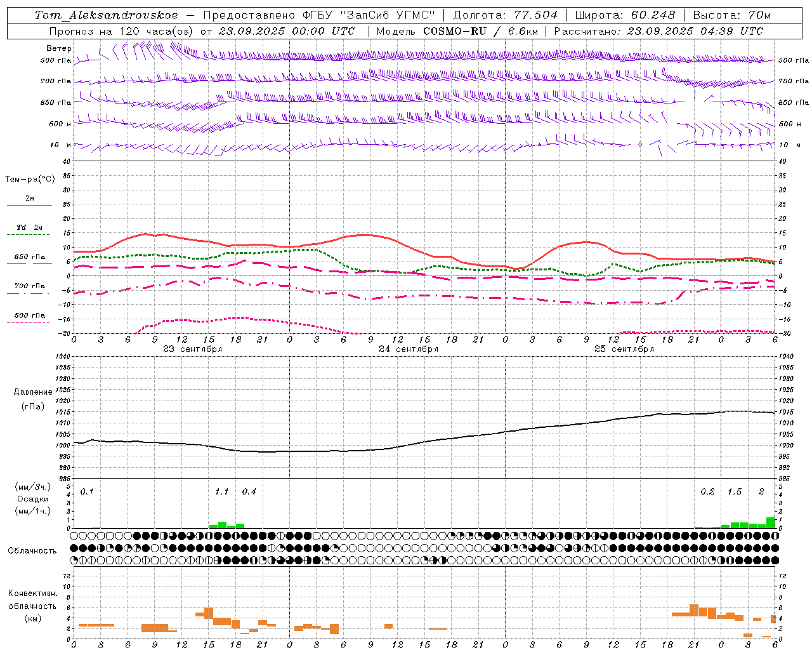Image resolution: width=812 pixels, height=650 pixels.
Task: Click the '700 гПа' temperature legend label
Action: pyautogui.click(x=30, y=286)
